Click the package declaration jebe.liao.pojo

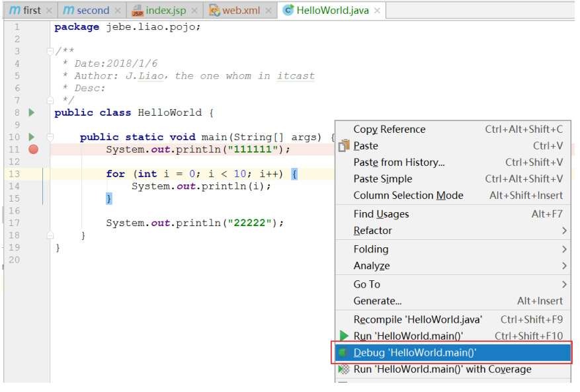click(x=153, y=27)
